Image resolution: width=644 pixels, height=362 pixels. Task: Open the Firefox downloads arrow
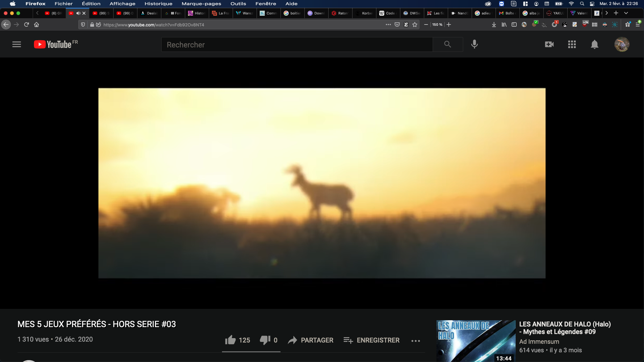pos(494,25)
